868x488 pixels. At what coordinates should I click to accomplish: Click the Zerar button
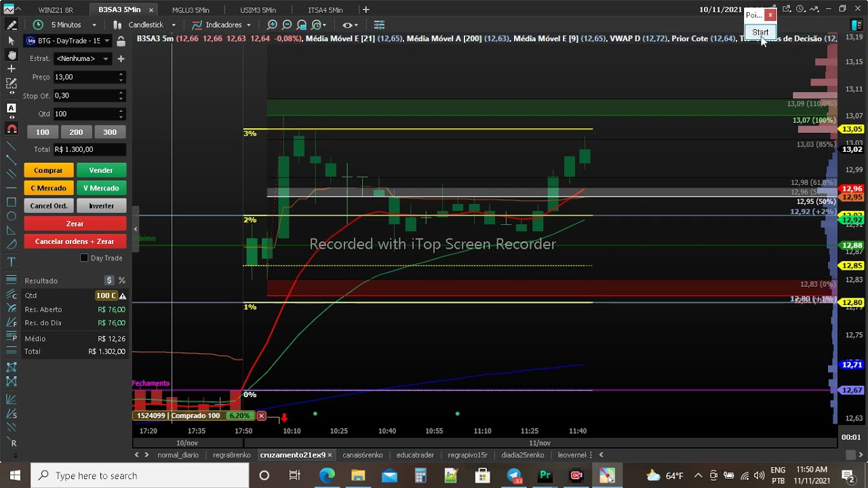pos(75,224)
